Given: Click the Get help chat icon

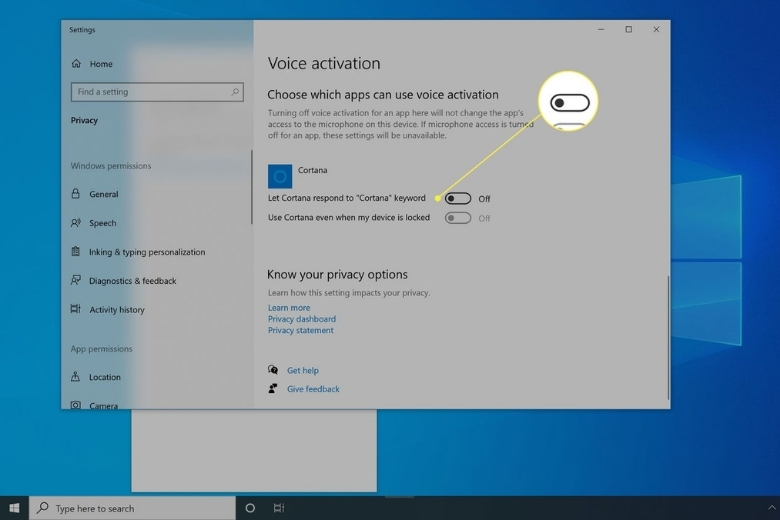Looking at the screenshot, I should [x=273, y=370].
